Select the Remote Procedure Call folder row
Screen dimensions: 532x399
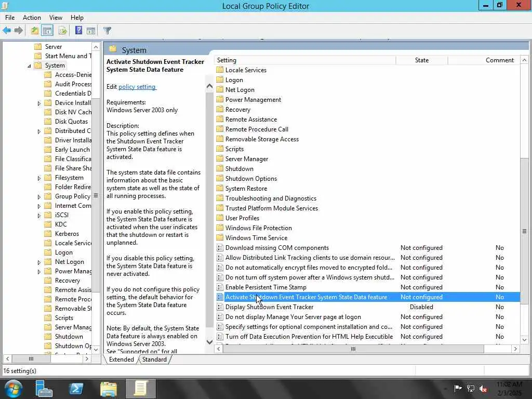[368, 129]
